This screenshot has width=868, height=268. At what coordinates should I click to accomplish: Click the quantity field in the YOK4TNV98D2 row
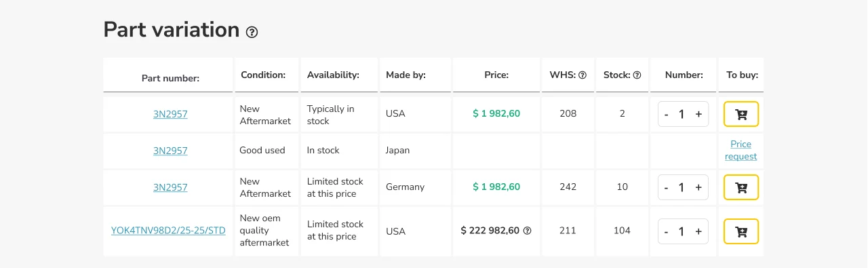click(x=682, y=232)
